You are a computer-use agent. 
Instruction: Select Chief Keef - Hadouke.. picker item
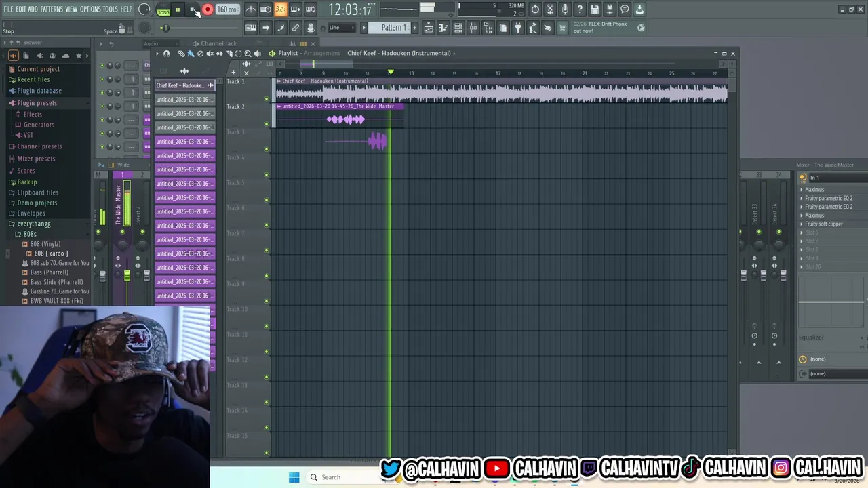pyautogui.click(x=185, y=85)
